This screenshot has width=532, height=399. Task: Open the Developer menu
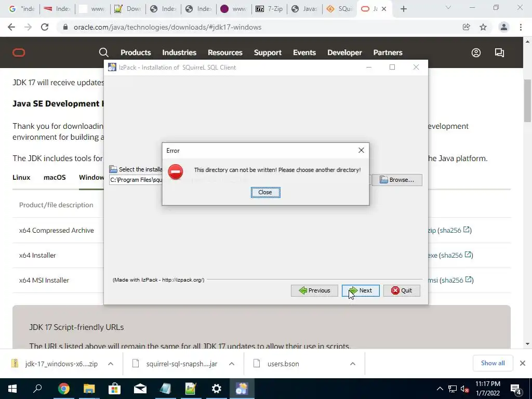click(344, 52)
